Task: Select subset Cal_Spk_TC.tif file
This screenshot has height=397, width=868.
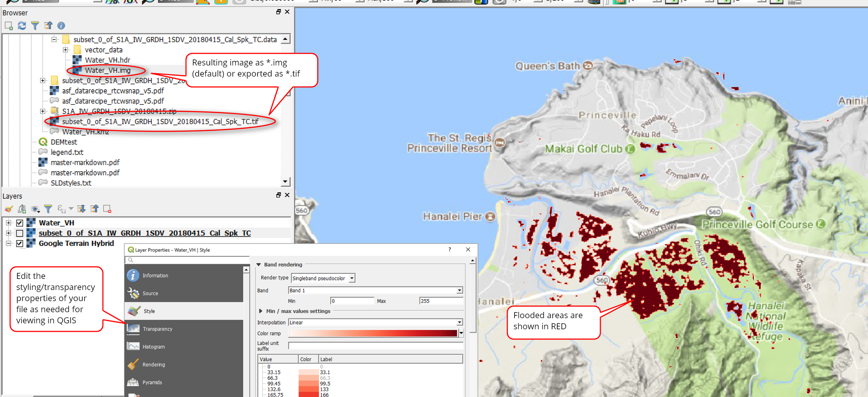Action: pyautogui.click(x=160, y=122)
